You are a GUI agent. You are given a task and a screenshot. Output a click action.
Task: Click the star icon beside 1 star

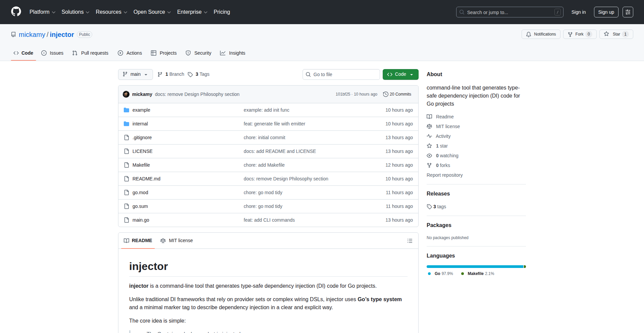[429, 146]
